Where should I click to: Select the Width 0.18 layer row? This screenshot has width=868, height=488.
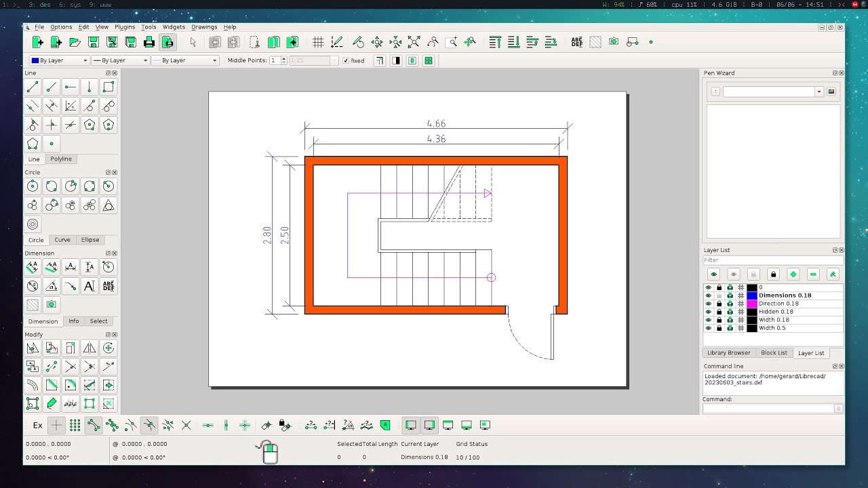click(773, 320)
